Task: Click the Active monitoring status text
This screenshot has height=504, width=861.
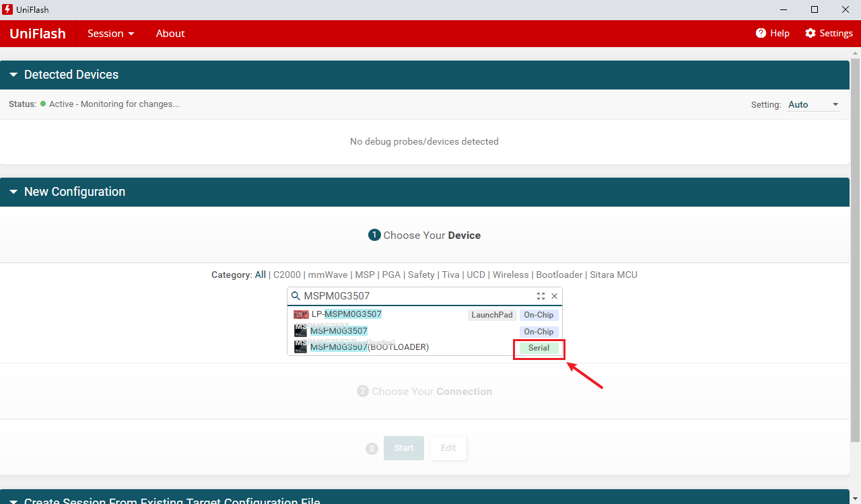Action: pyautogui.click(x=114, y=104)
